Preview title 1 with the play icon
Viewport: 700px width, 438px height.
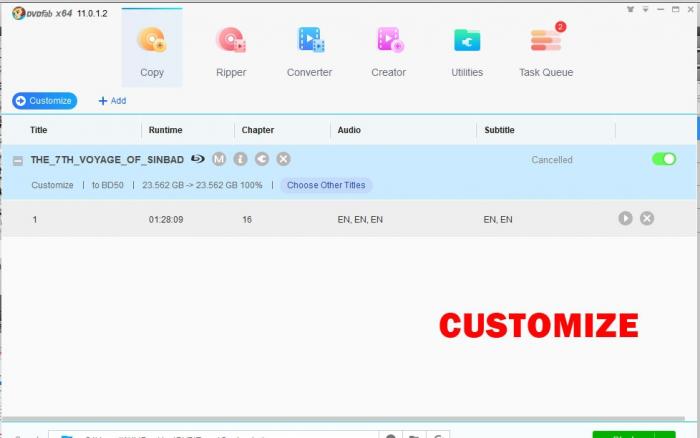[625, 218]
